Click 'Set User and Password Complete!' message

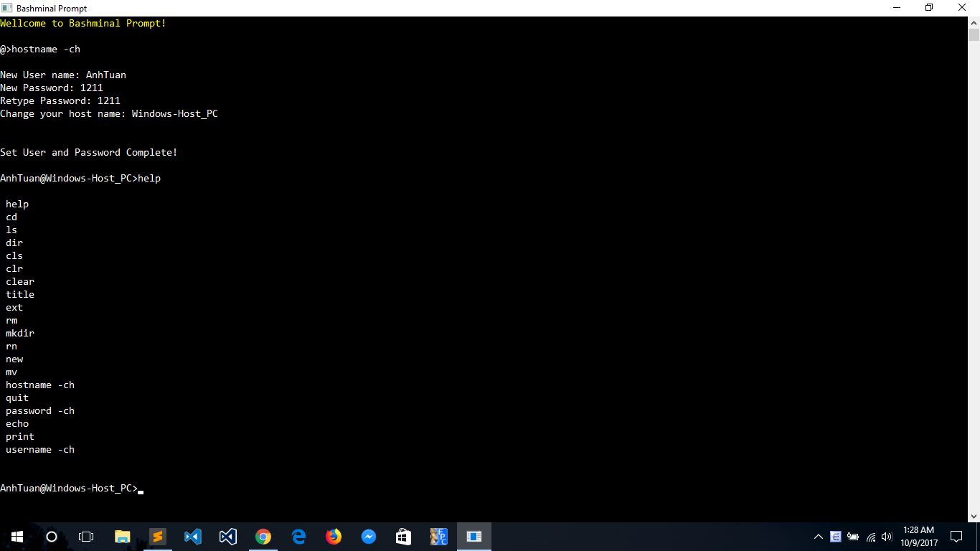click(x=89, y=152)
